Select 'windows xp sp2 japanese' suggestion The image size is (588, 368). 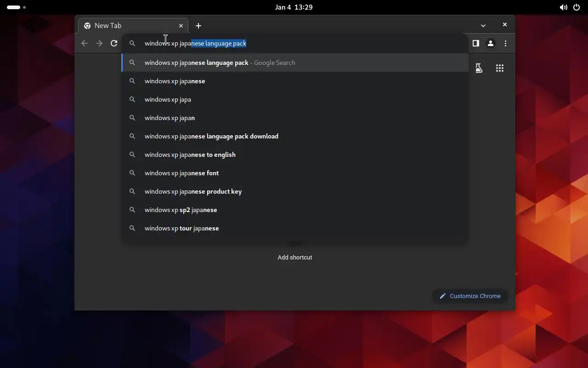[295, 210]
